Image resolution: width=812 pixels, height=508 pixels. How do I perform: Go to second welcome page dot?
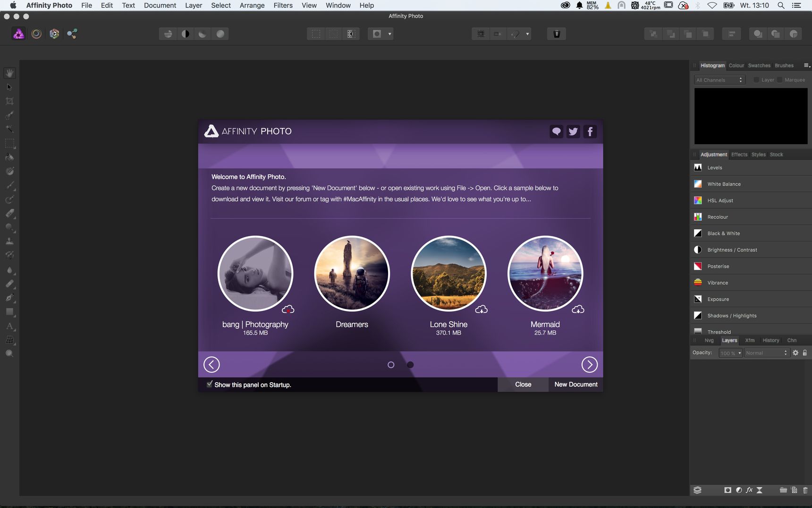tap(410, 365)
